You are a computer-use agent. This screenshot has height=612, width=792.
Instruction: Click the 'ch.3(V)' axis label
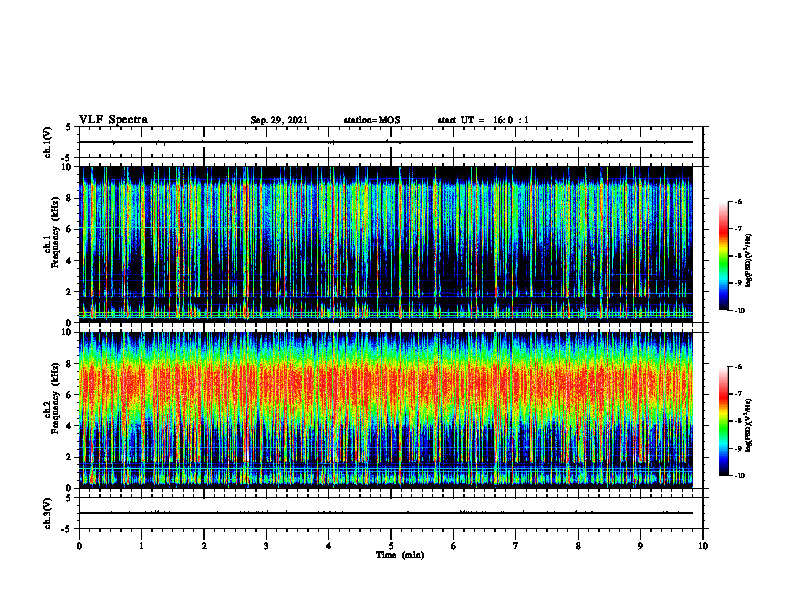(48, 514)
